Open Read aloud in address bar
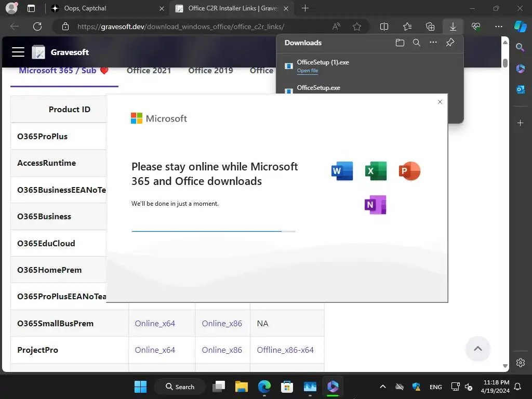 coord(336,26)
